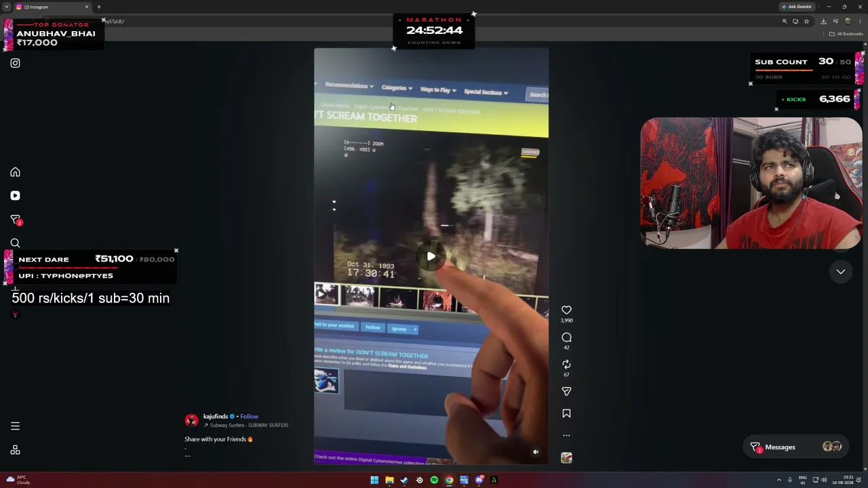Open All Bookmarks folder
Screen dimensions: 868x488
tap(846, 34)
